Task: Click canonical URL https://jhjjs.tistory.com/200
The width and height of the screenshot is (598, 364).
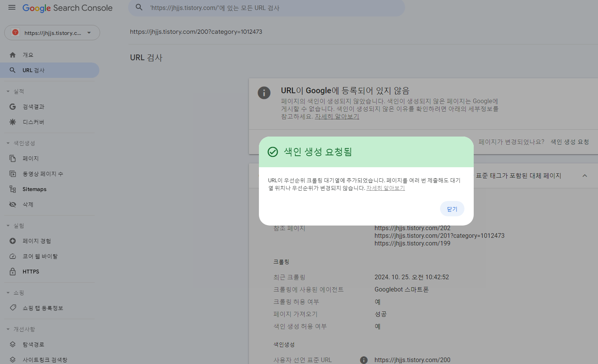Action: tap(412, 360)
